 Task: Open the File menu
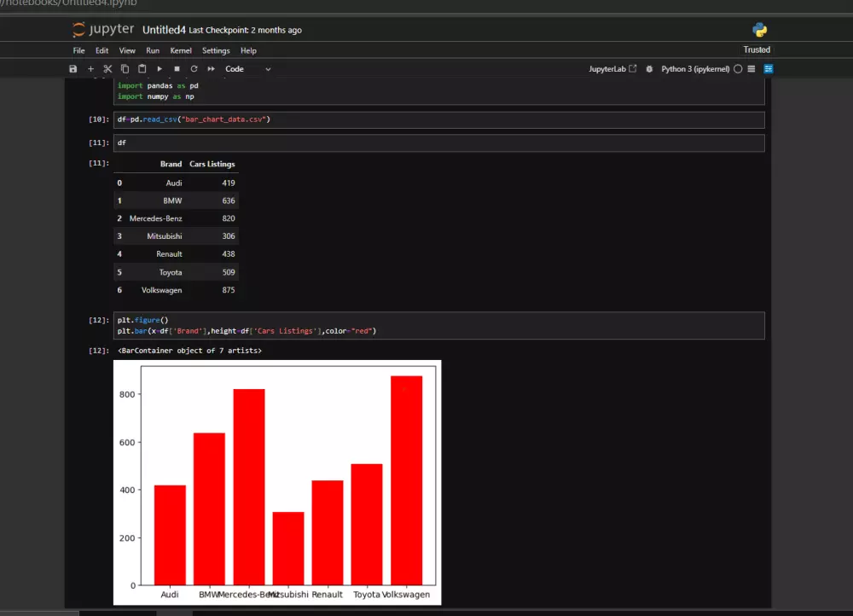click(x=78, y=50)
